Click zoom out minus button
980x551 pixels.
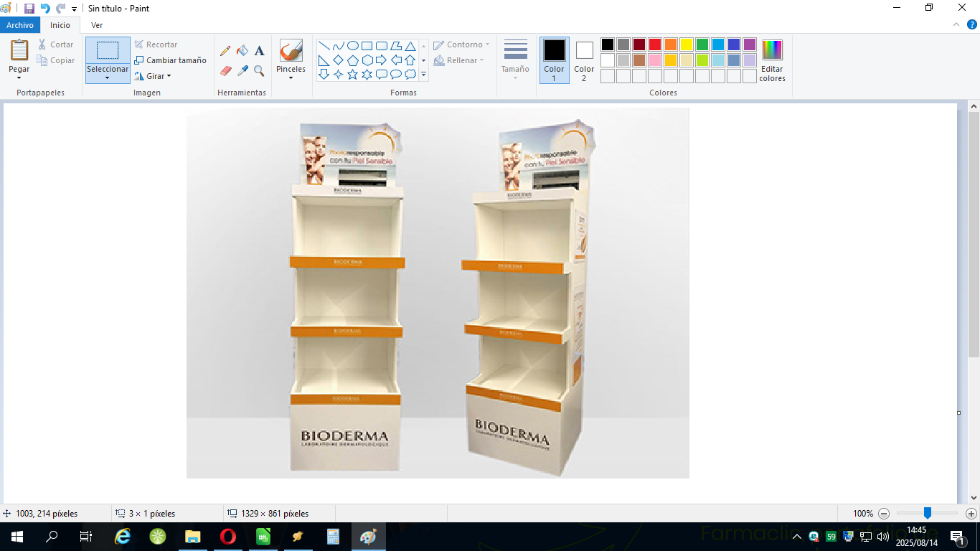click(x=884, y=514)
